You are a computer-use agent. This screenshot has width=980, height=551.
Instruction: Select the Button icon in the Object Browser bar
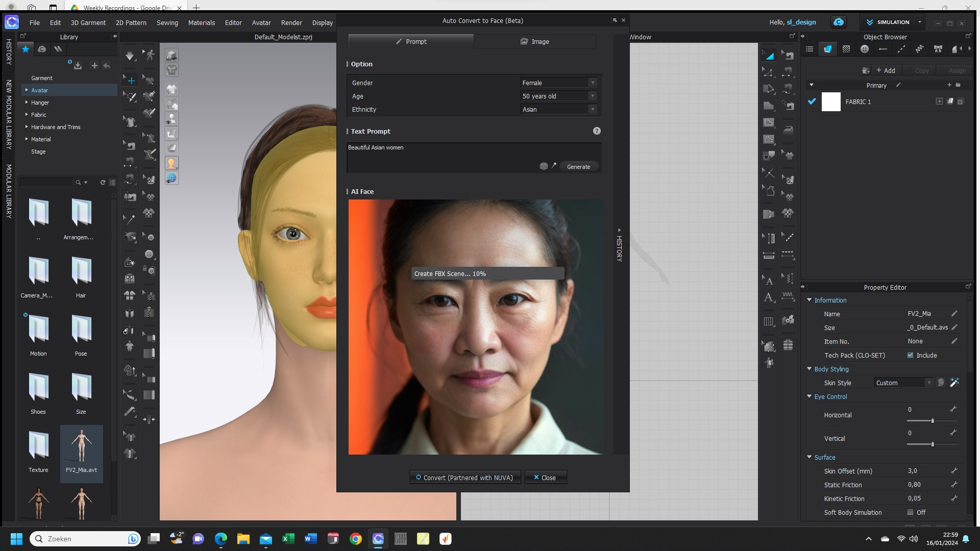coord(865,49)
